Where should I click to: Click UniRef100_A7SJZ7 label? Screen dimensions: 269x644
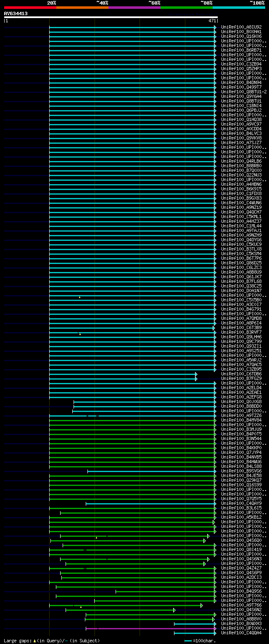241,143
